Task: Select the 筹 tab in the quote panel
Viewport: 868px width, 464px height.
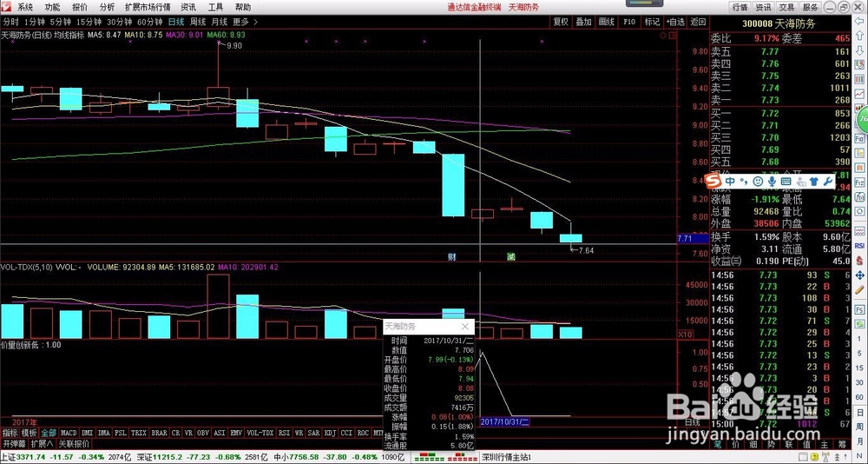Action: [x=843, y=445]
